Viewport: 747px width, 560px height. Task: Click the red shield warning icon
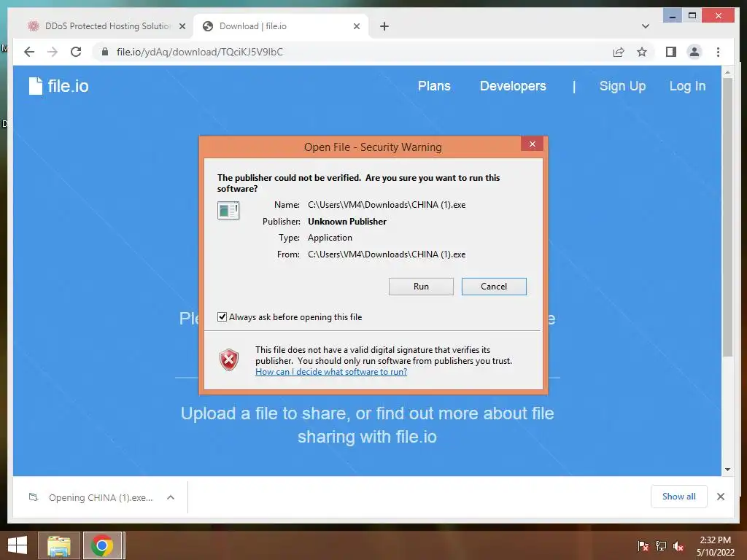pos(228,359)
